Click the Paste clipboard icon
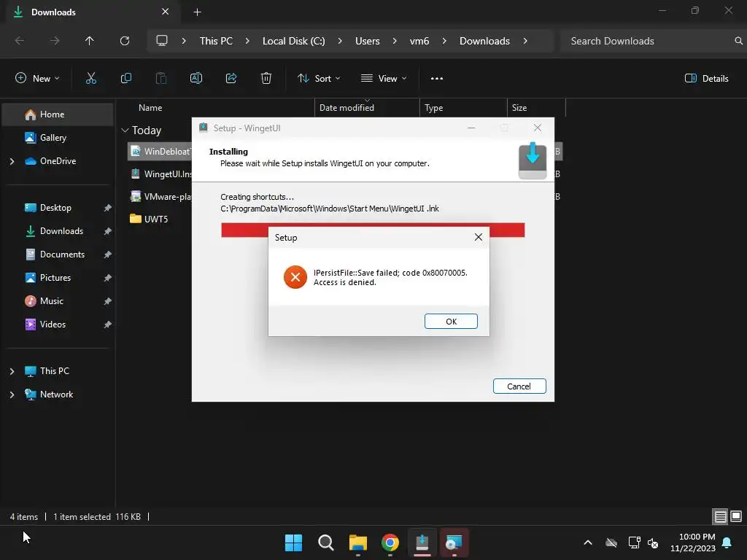 [161, 78]
